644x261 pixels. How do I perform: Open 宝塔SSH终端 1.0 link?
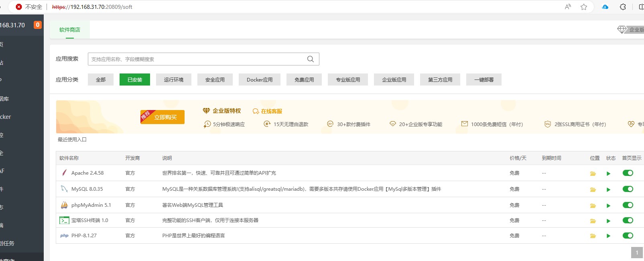pyautogui.click(x=90, y=220)
